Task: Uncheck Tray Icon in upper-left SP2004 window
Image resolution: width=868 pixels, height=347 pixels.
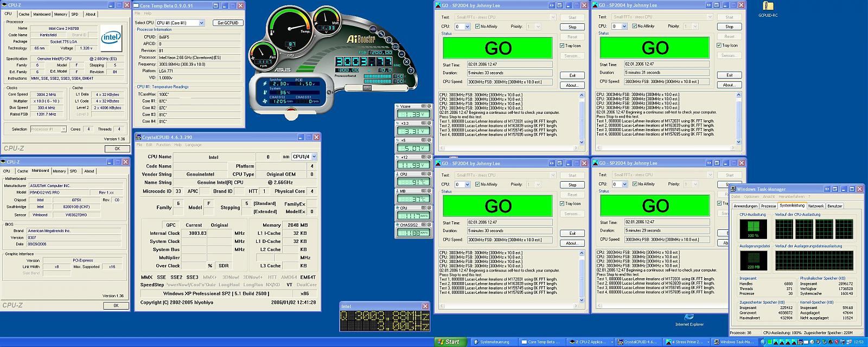Action: 570,46
